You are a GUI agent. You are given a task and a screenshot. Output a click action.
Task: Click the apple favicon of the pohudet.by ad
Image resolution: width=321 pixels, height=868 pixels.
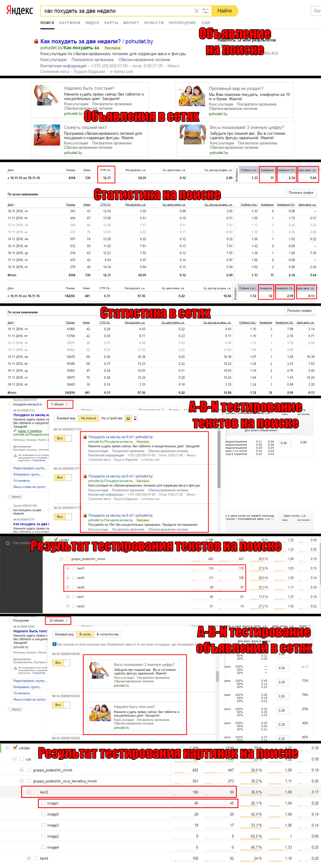(36, 41)
